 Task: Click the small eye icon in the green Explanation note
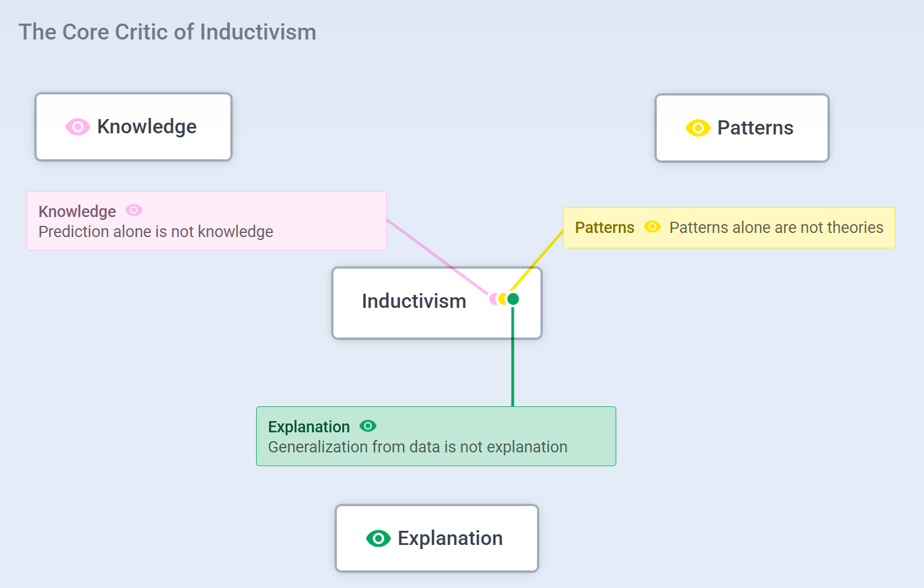(x=368, y=426)
